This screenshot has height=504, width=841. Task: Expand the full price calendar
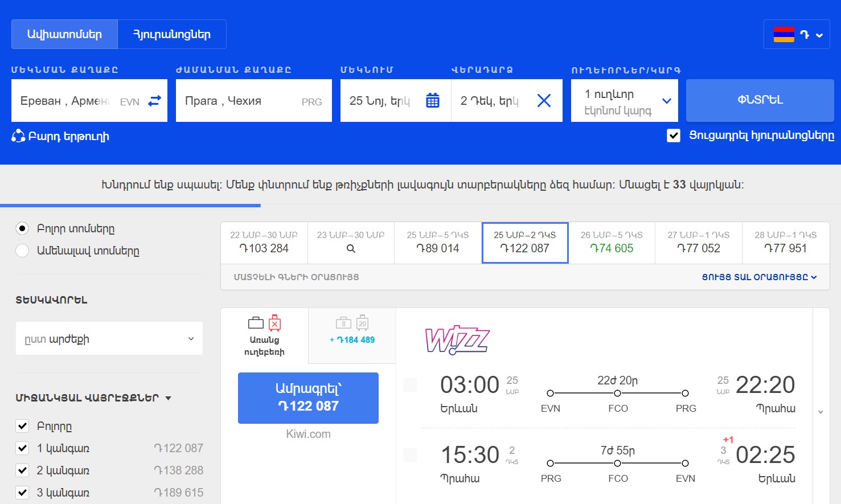click(x=759, y=277)
